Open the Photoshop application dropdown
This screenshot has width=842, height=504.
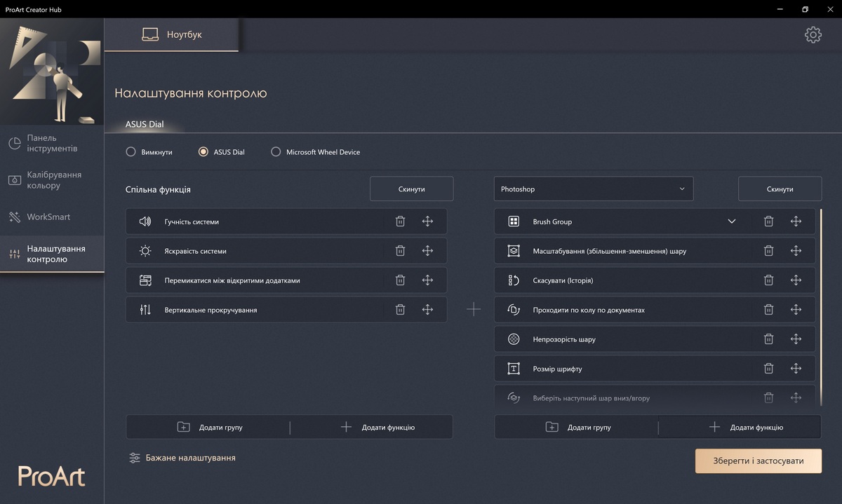click(x=593, y=189)
